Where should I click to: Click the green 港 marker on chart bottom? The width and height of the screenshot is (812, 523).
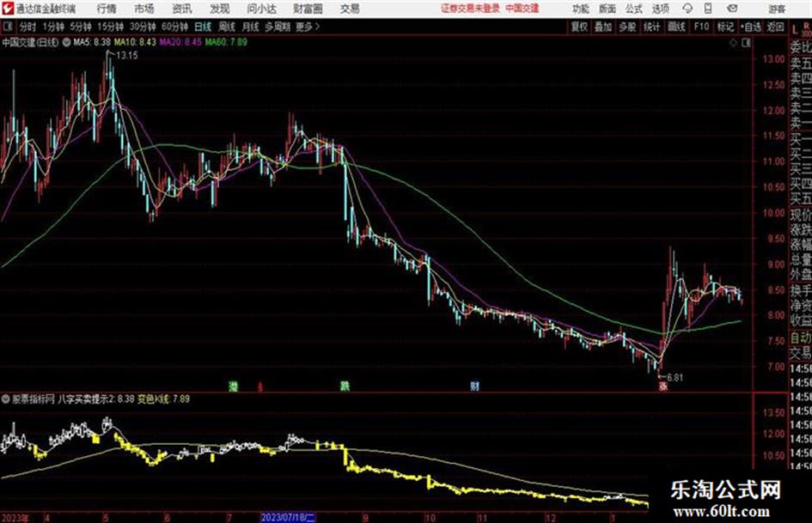click(233, 386)
